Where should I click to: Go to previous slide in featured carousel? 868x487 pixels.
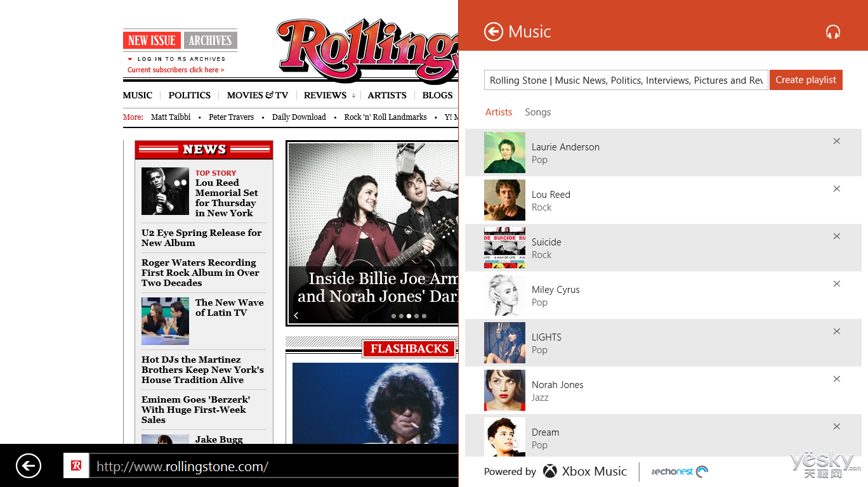pos(296,315)
